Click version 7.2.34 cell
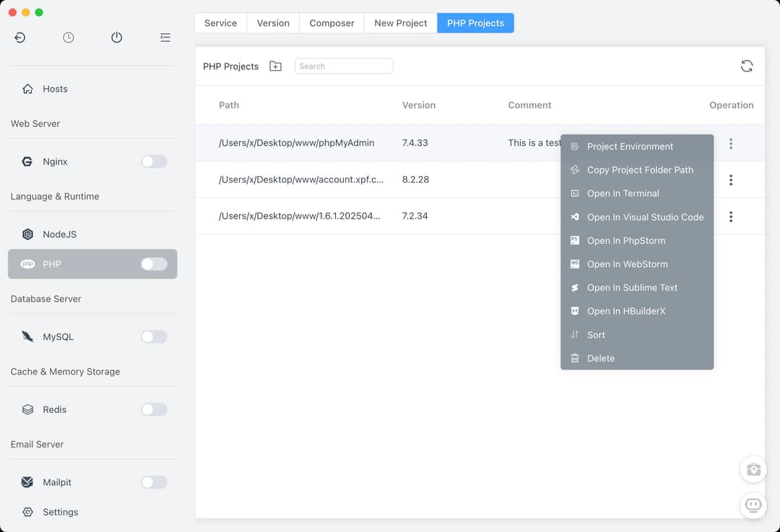780x532 pixels. click(415, 216)
